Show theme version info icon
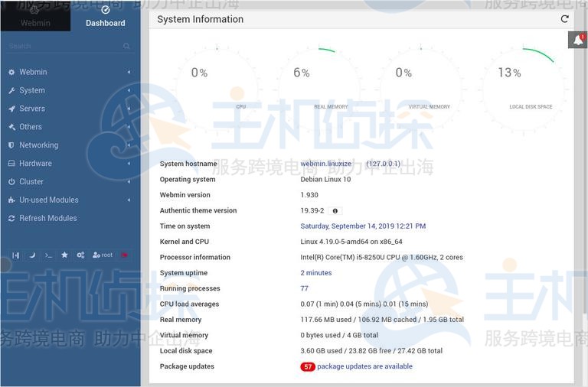 tap(335, 211)
